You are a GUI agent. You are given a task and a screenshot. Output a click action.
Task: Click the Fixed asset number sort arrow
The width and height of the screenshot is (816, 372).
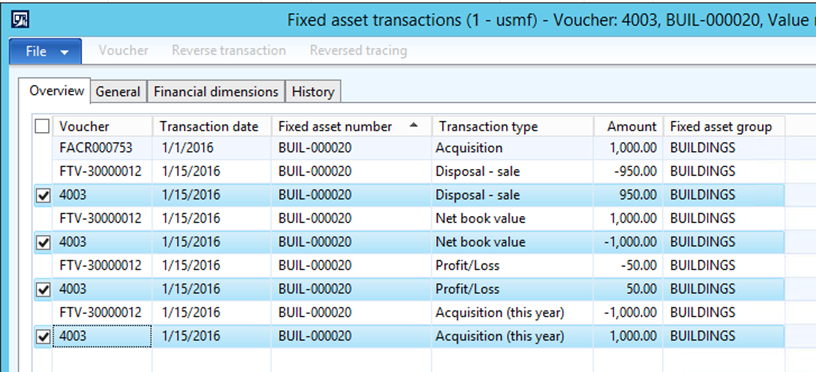click(413, 125)
